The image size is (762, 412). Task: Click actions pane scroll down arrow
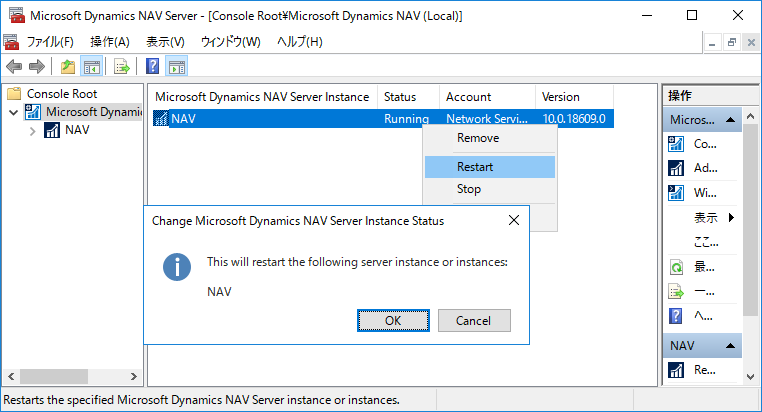(751, 377)
